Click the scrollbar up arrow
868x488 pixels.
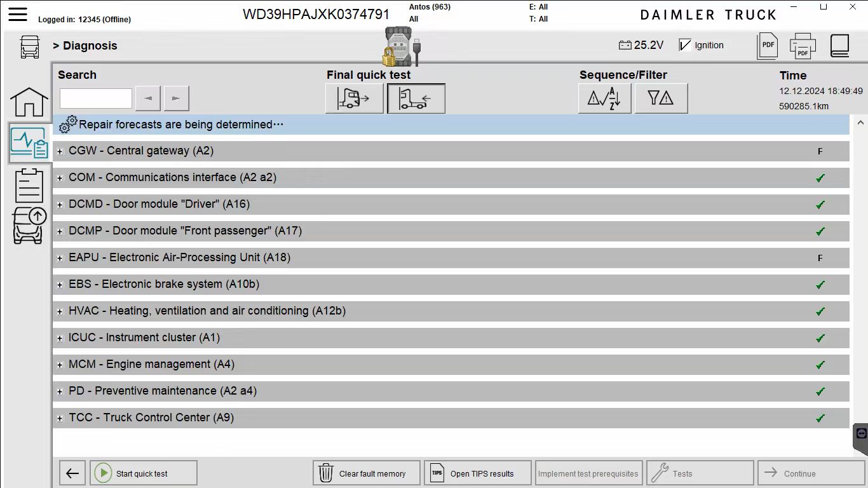[x=860, y=122]
